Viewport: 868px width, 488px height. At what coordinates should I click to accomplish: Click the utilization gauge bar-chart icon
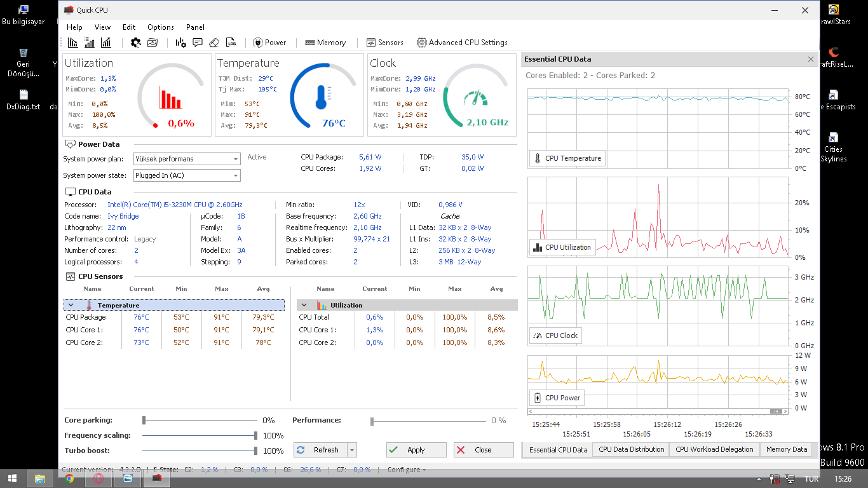coord(170,99)
